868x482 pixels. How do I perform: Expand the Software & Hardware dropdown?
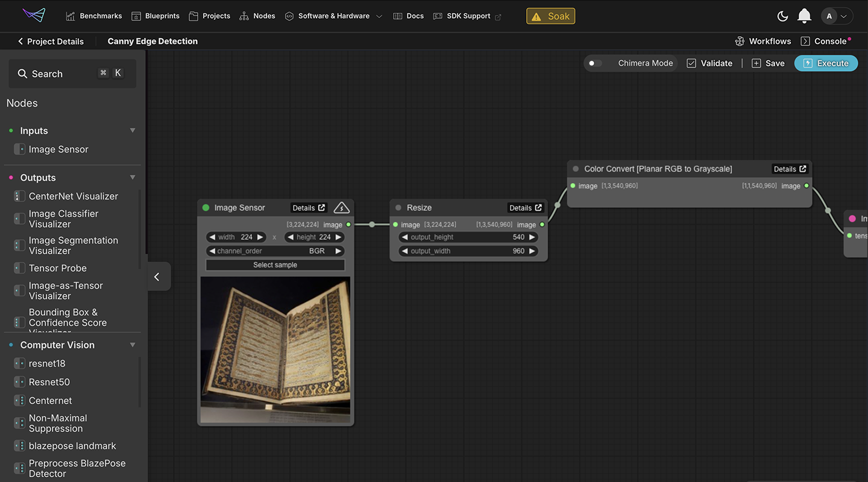point(333,16)
